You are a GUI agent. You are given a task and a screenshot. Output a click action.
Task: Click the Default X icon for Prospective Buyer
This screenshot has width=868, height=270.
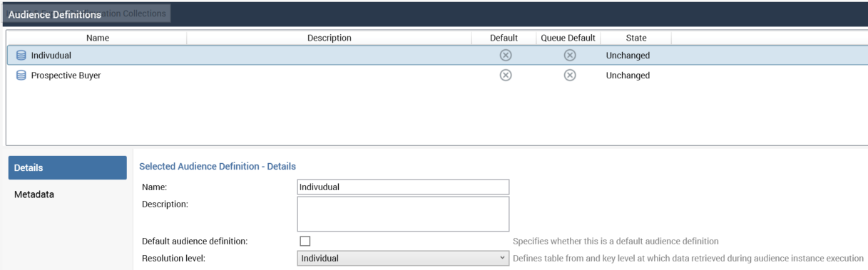pos(505,76)
